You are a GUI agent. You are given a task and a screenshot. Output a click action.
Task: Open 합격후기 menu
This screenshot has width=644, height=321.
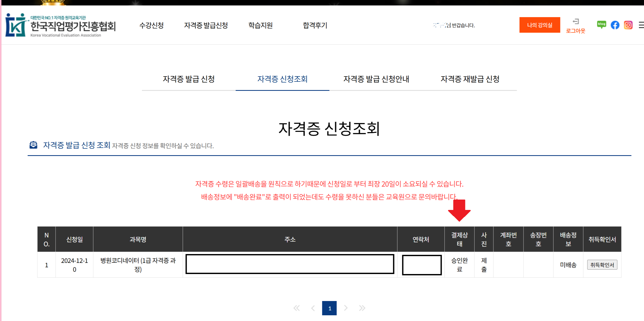coord(315,25)
